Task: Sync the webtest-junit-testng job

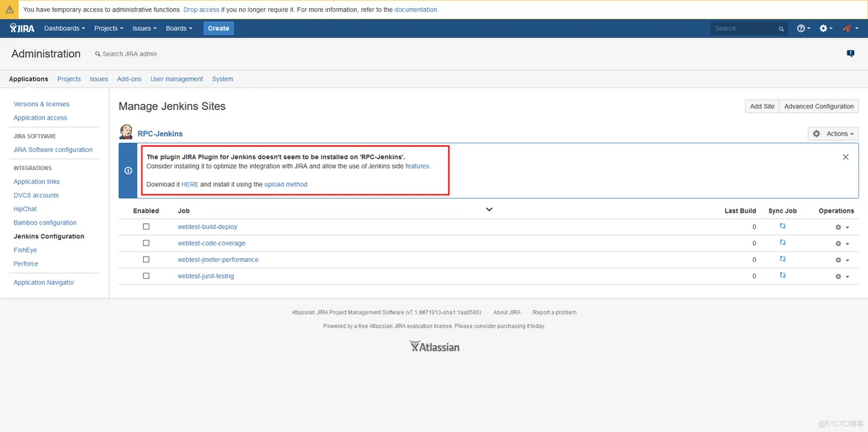Action: 783,275
